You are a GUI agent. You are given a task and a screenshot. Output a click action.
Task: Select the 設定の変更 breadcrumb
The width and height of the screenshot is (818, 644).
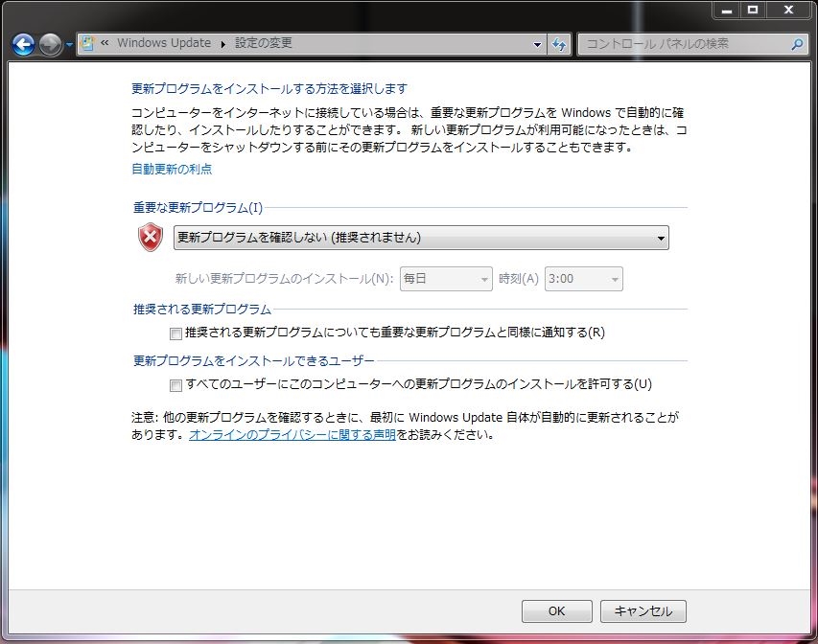[x=264, y=43]
